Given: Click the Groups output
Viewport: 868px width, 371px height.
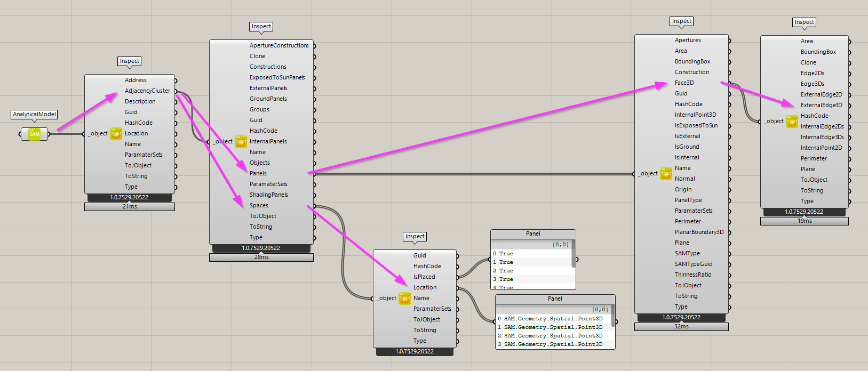Looking at the screenshot, I should coord(259,110).
